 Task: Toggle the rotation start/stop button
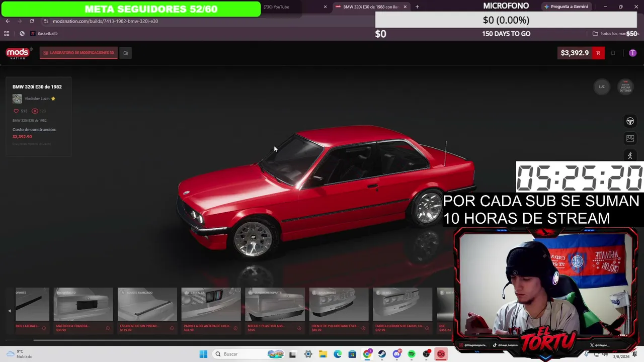[625, 86]
